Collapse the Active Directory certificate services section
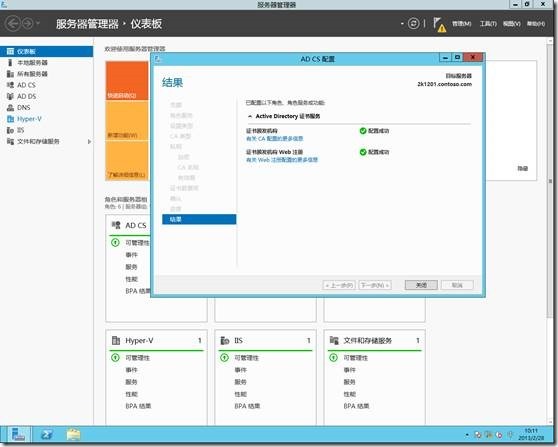This screenshot has width=558, height=447. tap(250, 116)
